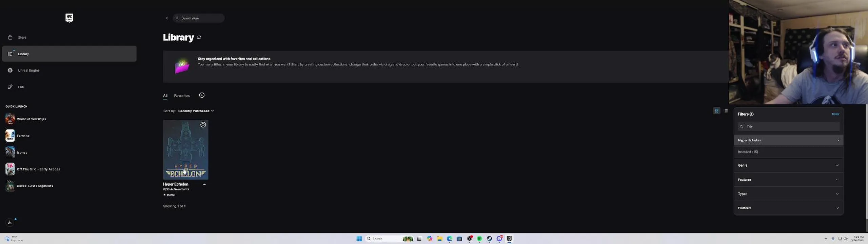Viewport: 868px width, 244px height.
Task: Switch to grid view
Action: tap(716, 111)
